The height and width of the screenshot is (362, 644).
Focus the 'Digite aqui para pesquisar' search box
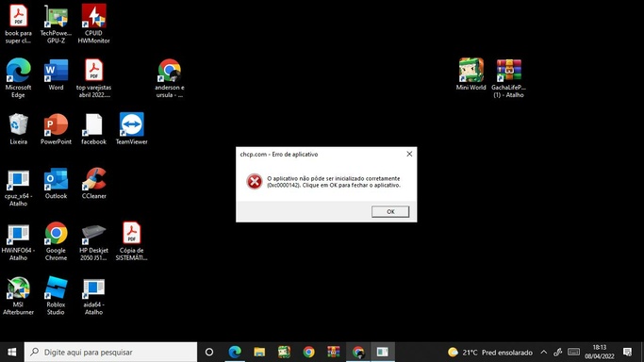click(110, 353)
